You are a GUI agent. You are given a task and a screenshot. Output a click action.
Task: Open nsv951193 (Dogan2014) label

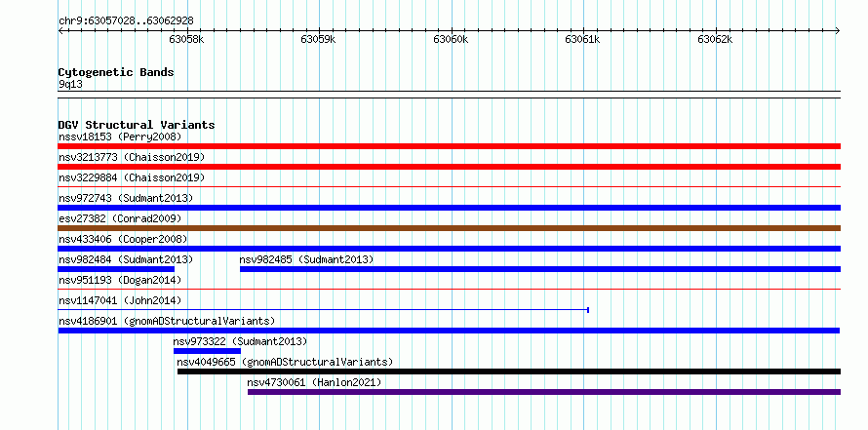tap(120, 280)
